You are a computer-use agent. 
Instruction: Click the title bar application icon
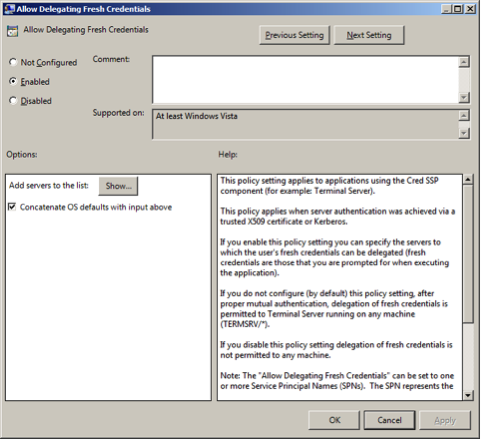(x=10, y=9)
